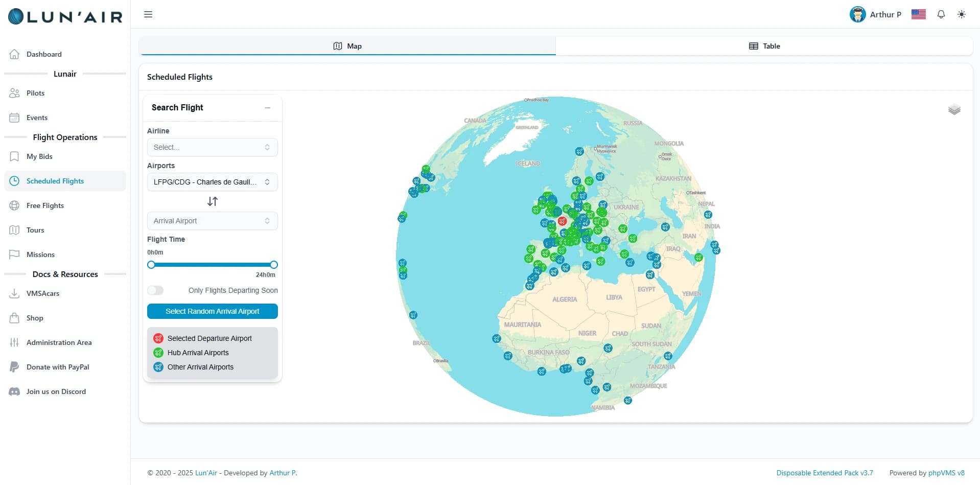980x485 pixels.
Task: Switch to the Table tab
Action: tap(764, 46)
